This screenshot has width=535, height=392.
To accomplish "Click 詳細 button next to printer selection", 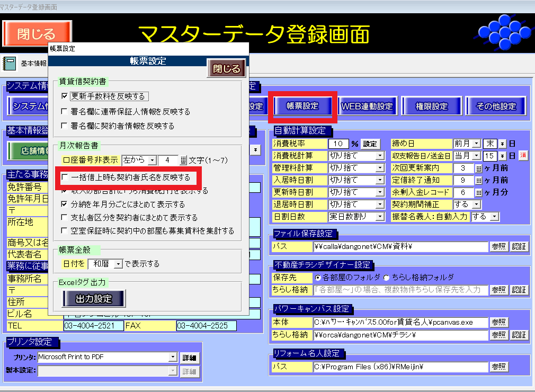I will point(189,358).
